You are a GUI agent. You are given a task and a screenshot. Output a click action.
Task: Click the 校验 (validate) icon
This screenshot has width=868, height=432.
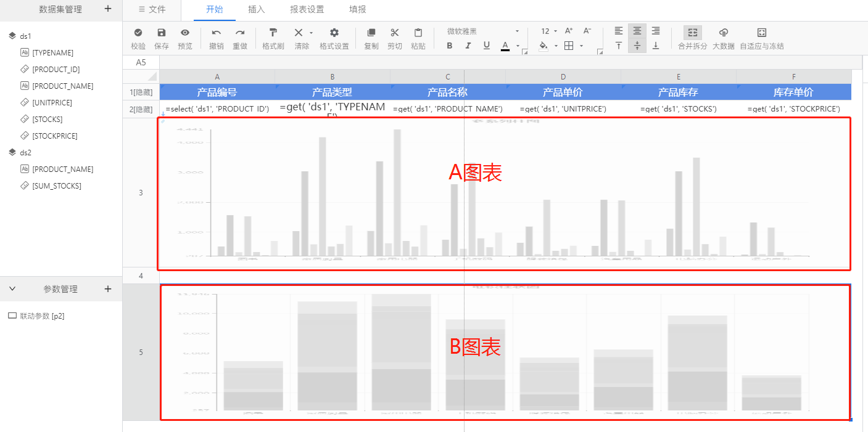coord(138,33)
